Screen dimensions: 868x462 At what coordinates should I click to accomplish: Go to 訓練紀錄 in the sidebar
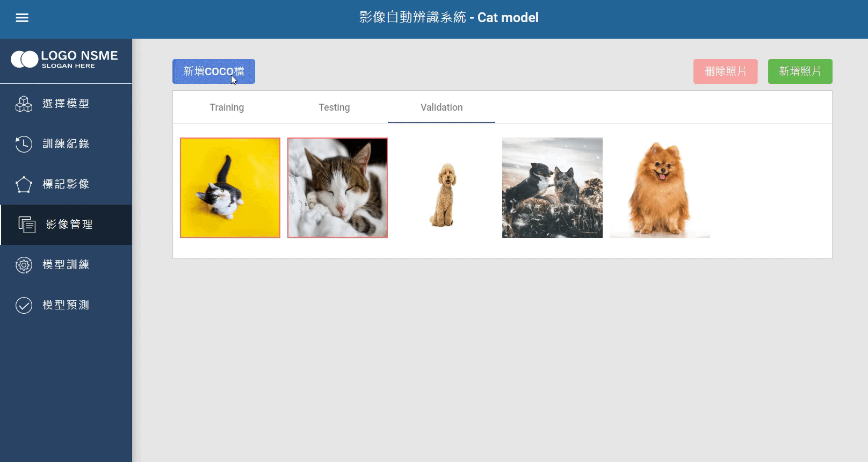pos(66,144)
